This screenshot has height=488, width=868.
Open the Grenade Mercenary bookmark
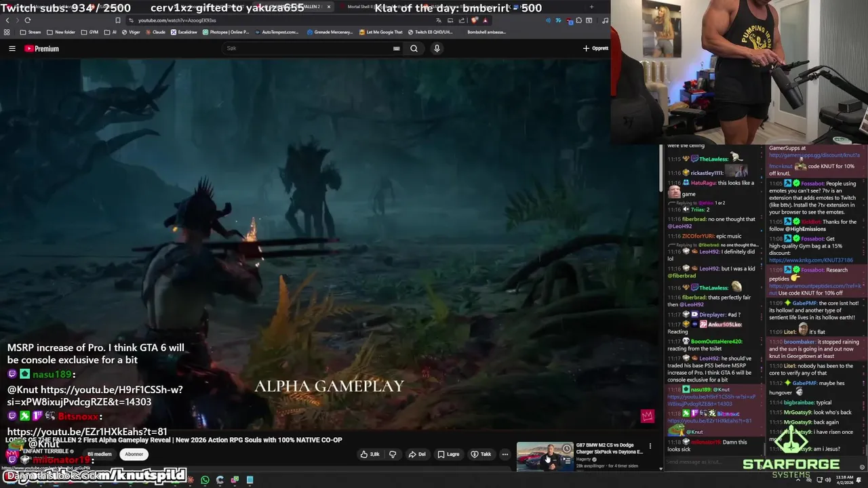[x=329, y=32]
